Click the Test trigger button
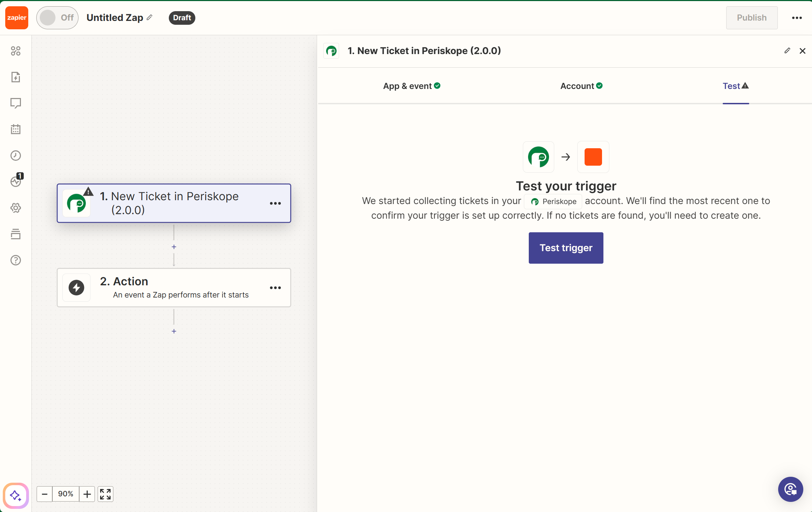 pos(566,248)
